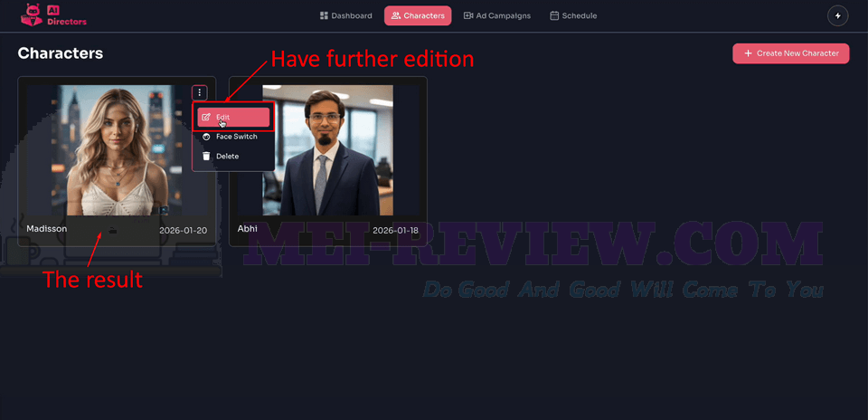The height and width of the screenshot is (420, 868).
Task: Toggle Madisson card three-dot menu
Action: click(x=200, y=92)
